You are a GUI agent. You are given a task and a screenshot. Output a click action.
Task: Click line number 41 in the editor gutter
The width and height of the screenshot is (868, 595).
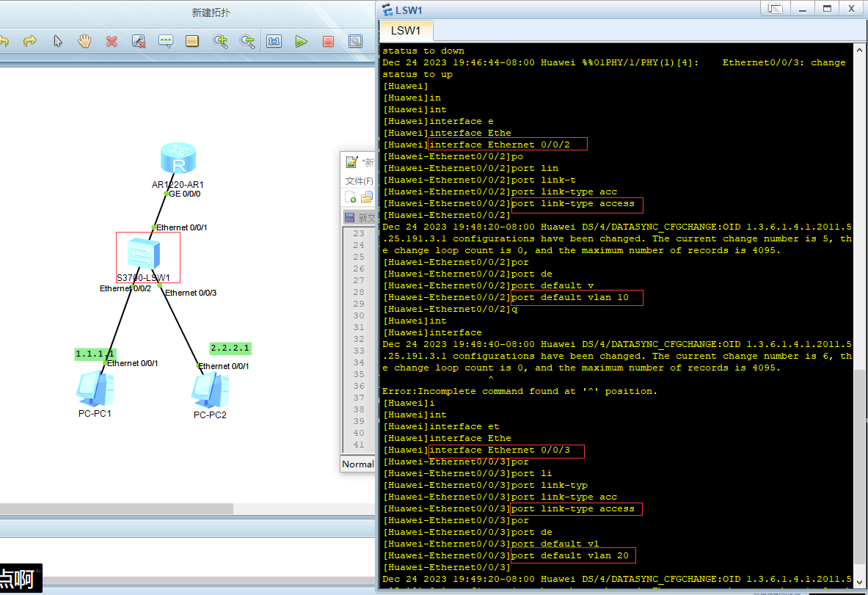pos(359,445)
